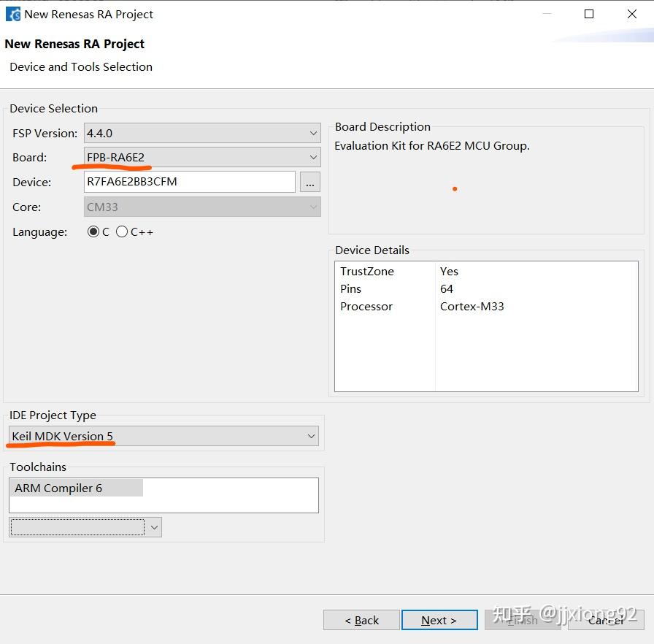Close the dialog with the X icon
This screenshot has height=644, width=654.
(632, 14)
